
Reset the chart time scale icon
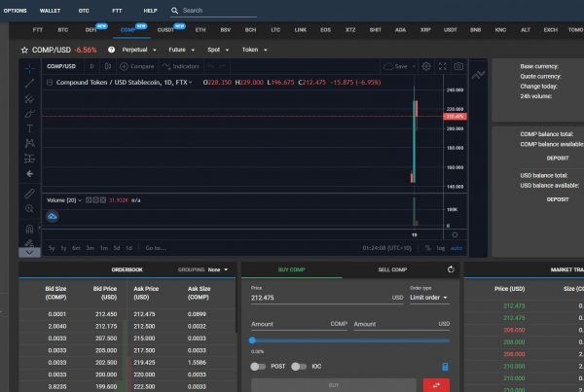[455, 234]
